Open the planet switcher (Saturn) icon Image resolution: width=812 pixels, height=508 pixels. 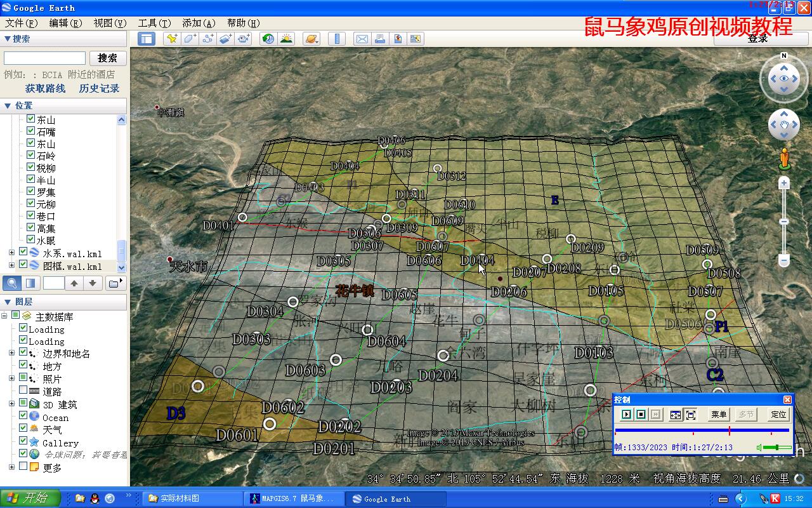[311, 39]
